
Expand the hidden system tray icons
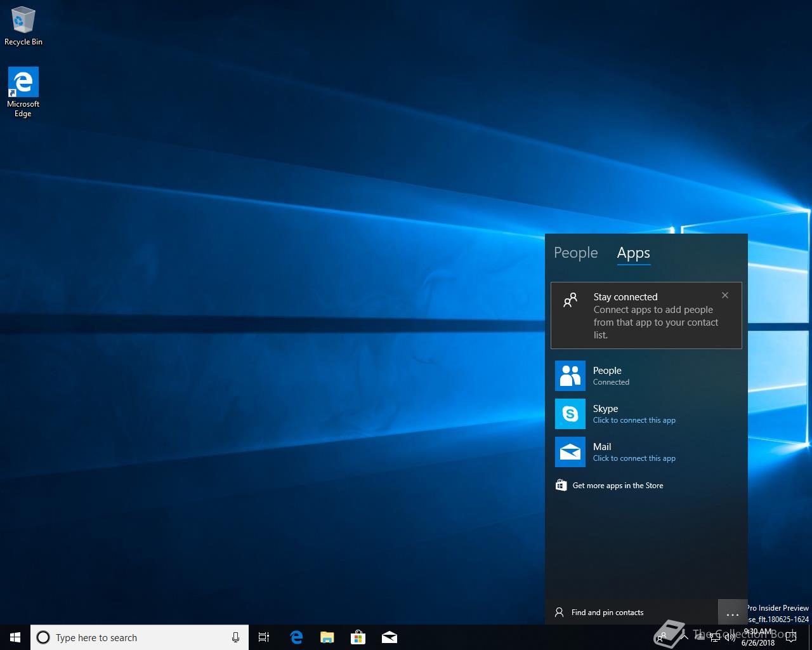point(685,637)
